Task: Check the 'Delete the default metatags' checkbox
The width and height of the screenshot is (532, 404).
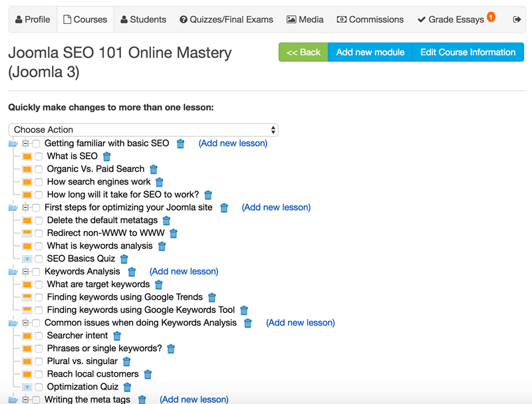Action: pyautogui.click(x=39, y=221)
